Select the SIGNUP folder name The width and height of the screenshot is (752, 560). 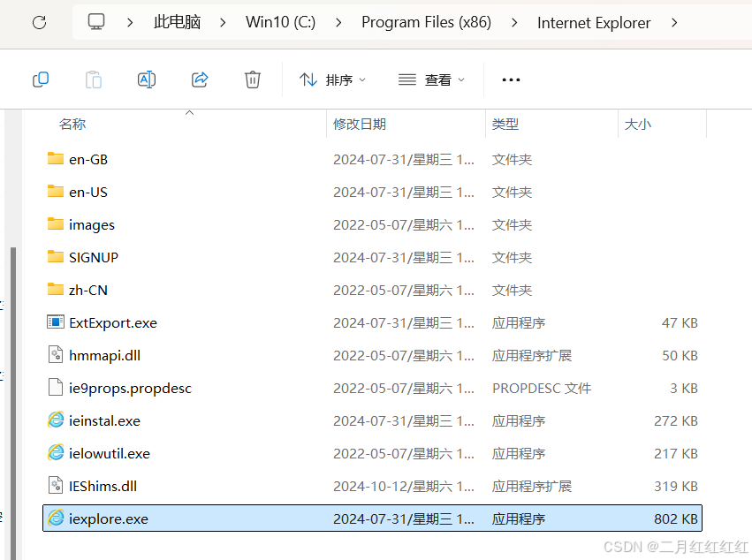(94, 257)
